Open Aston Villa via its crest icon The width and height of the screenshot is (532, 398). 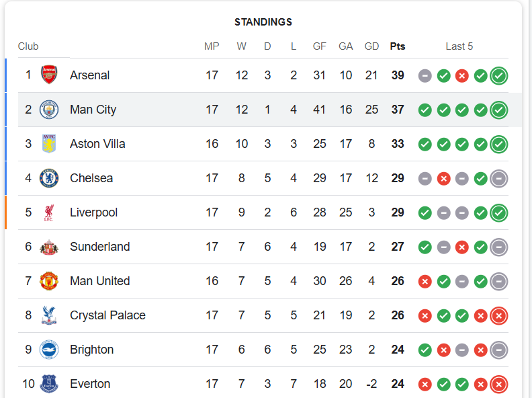(x=49, y=144)
